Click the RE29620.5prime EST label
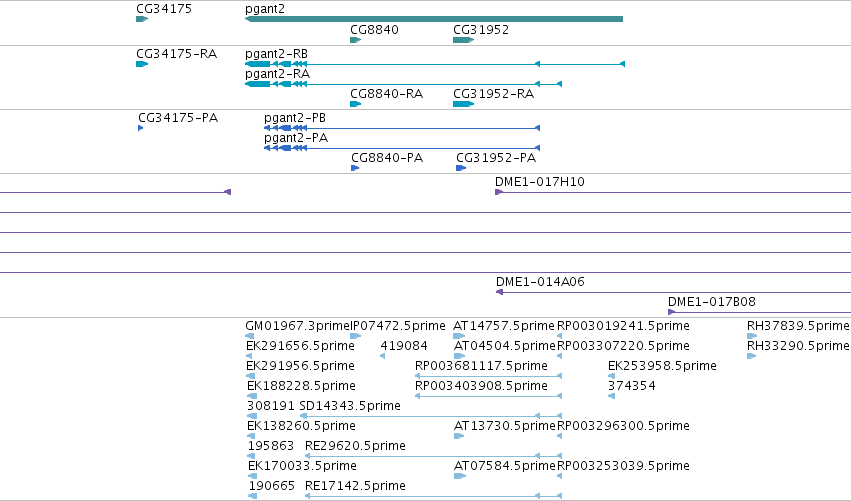 click(x=355, y=446)
